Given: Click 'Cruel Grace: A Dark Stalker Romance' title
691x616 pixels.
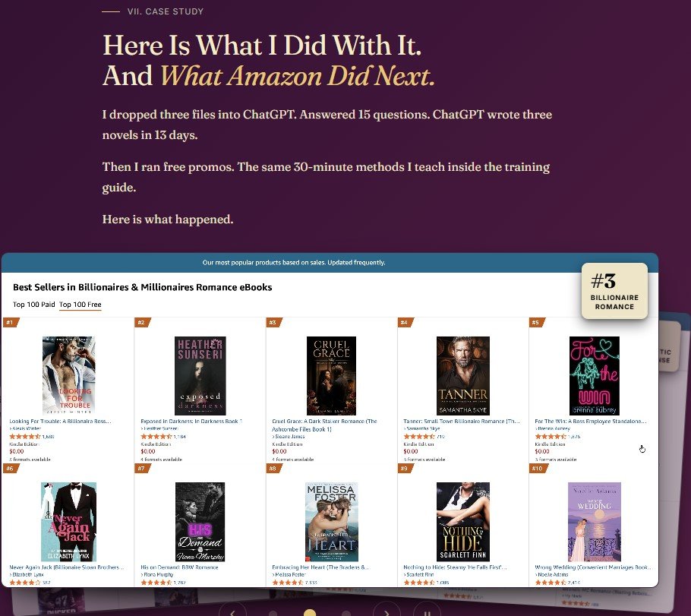Looking at the screenshot, I should (x=324, y=425).
